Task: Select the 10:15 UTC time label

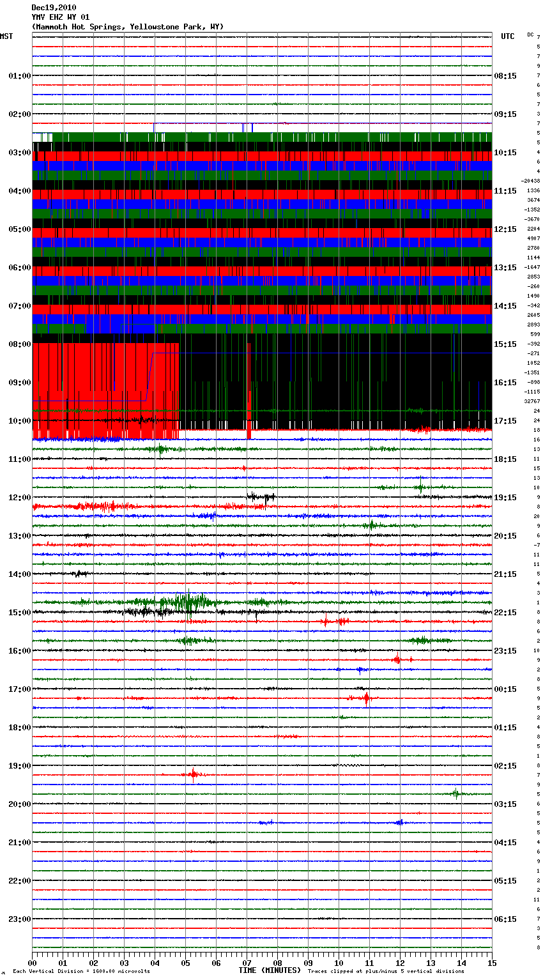Action: [505, 153]
